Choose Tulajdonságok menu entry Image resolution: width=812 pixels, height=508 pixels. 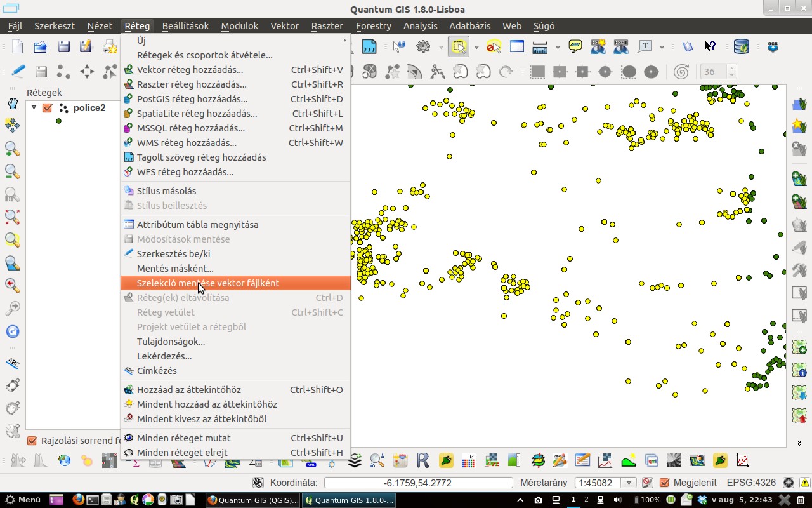tap(235, 342)
